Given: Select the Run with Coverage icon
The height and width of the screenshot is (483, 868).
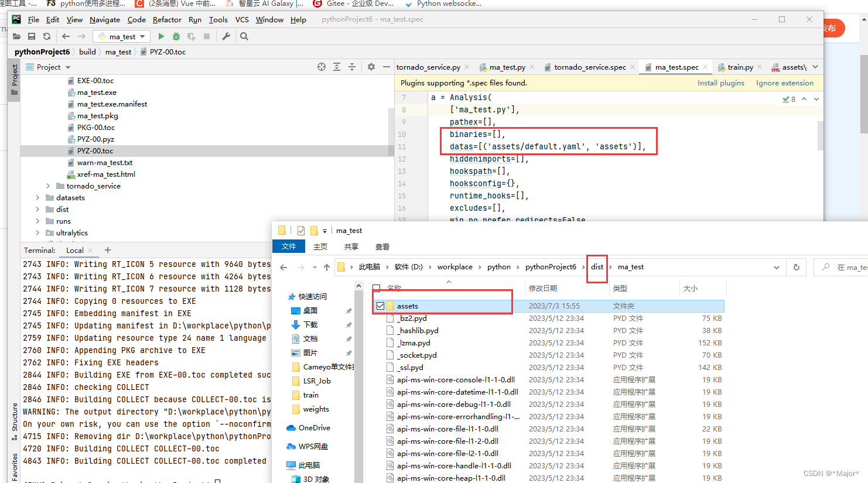Looking at the screenshot, I should coord(191,36).
